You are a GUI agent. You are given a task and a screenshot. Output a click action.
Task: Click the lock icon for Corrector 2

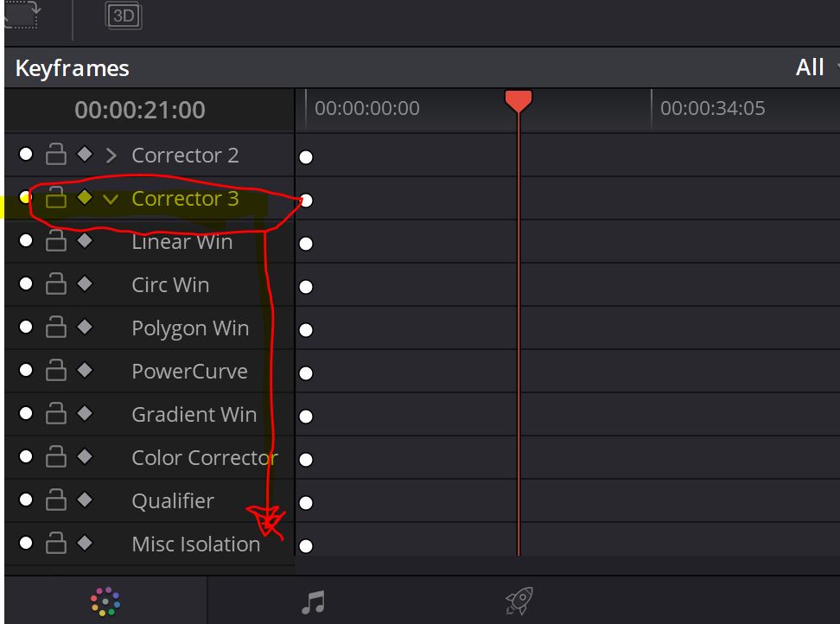click(55, 154)
